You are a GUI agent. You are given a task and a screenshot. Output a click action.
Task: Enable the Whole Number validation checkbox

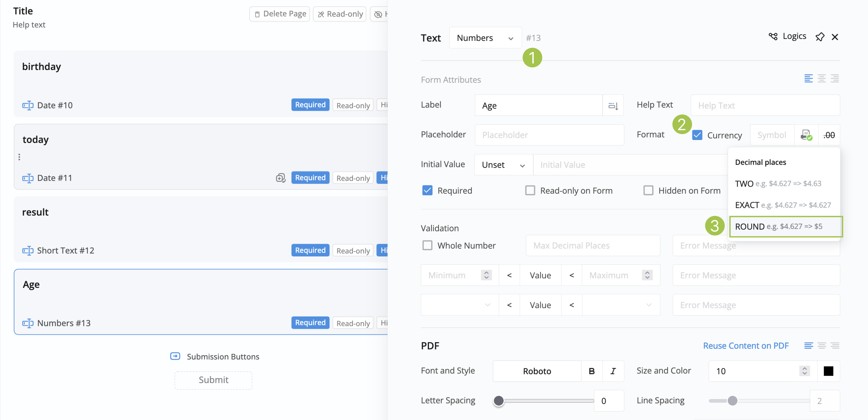(427, 245)
